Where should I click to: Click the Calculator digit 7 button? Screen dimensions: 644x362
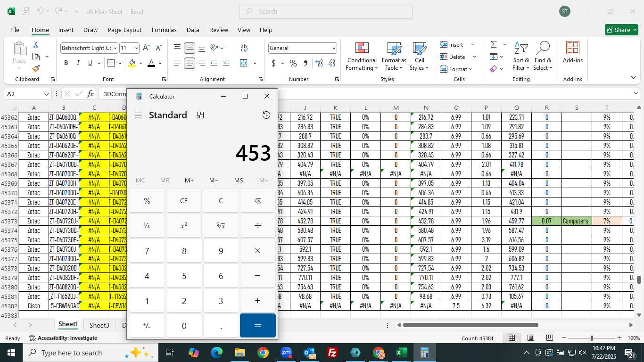(147, 251)
